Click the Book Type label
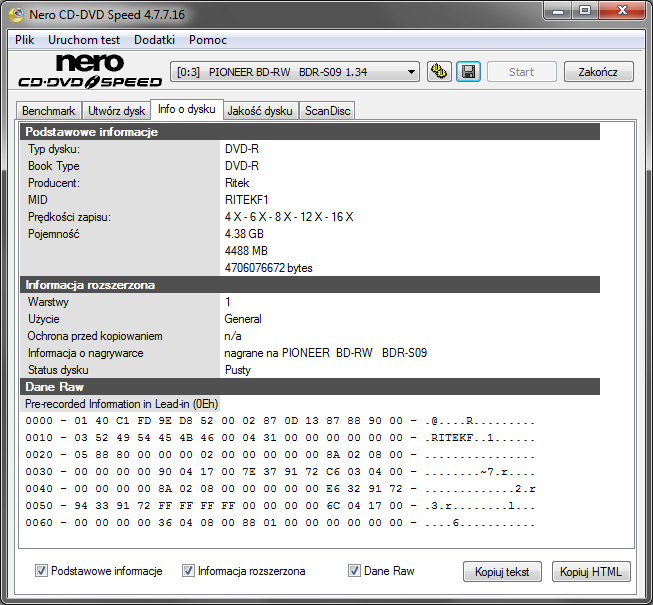The height and width of the screenshot is (605, 653). [53, 166]
